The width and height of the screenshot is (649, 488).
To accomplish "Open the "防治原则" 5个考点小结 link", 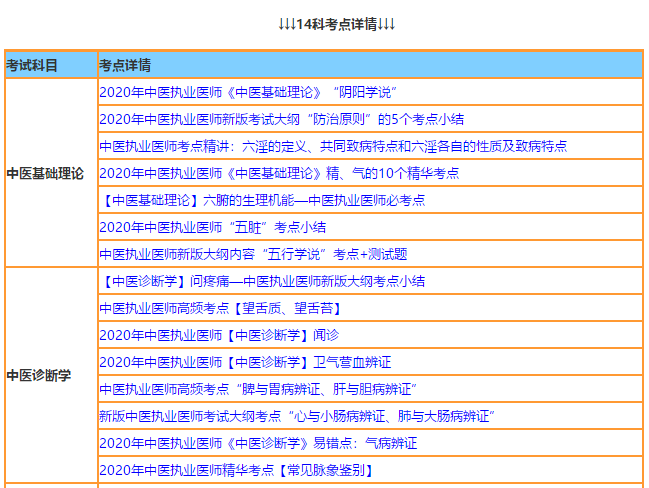I will coord(281,119).
